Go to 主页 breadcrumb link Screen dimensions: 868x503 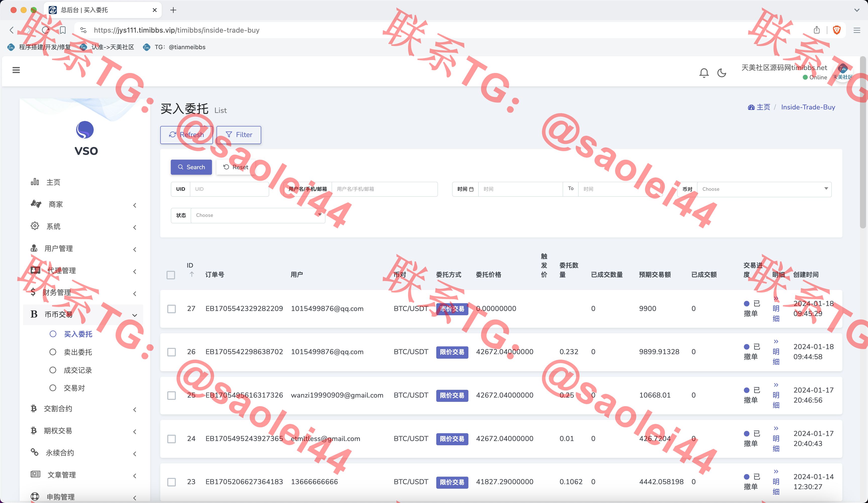[759, 107]
